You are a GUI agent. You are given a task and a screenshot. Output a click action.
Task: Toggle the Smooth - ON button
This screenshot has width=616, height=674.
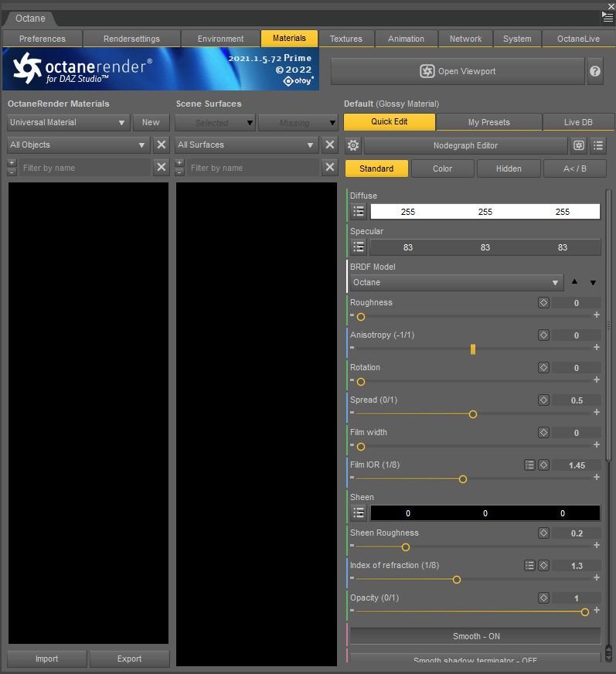[475, 636]
